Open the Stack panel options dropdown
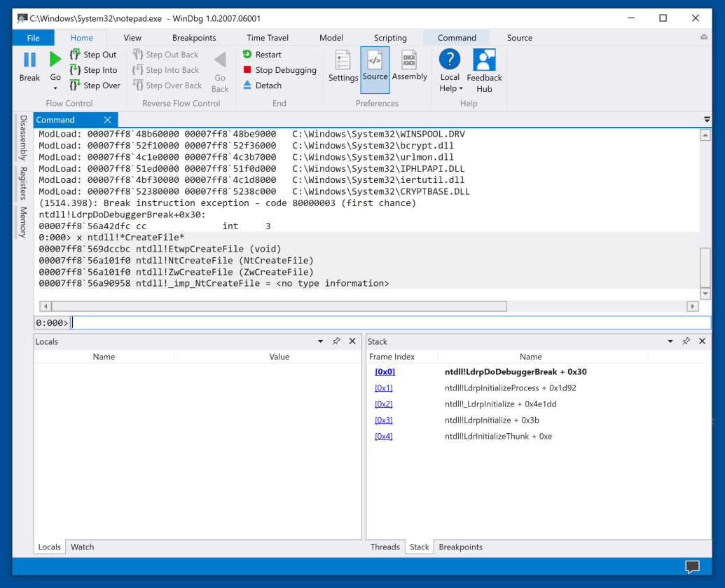725x588 pixels. (670, 341)
